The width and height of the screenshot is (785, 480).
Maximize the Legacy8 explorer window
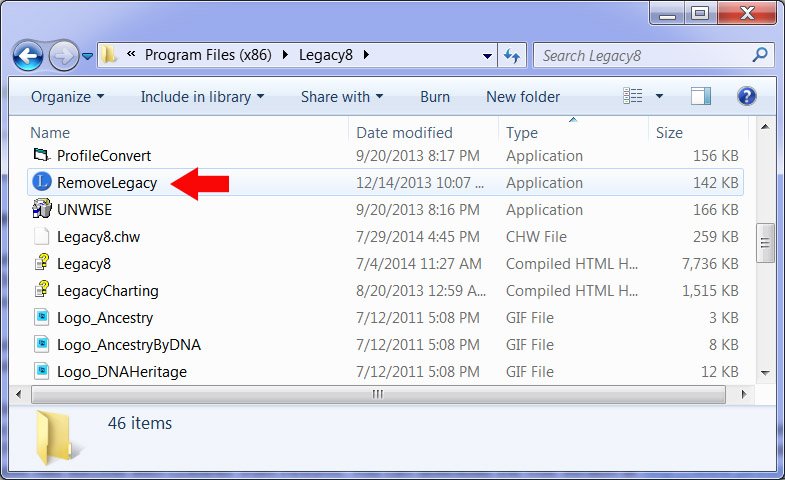tap(700, 14)
